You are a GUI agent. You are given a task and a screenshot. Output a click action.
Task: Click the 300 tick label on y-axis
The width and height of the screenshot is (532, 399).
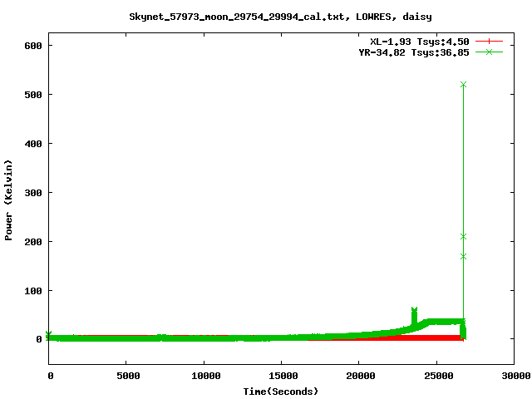(32, 193)
